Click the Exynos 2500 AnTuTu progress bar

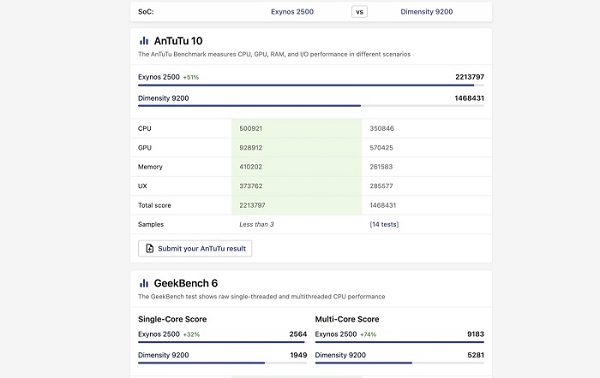(311, 85)
